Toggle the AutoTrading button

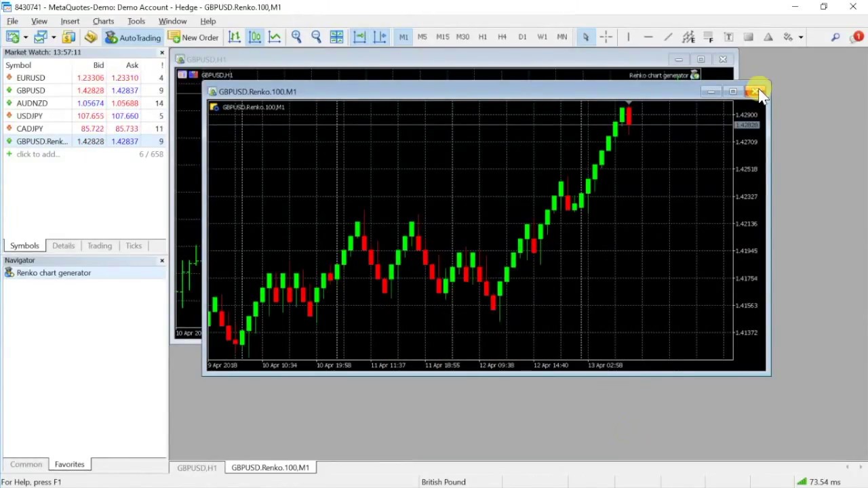133,37
